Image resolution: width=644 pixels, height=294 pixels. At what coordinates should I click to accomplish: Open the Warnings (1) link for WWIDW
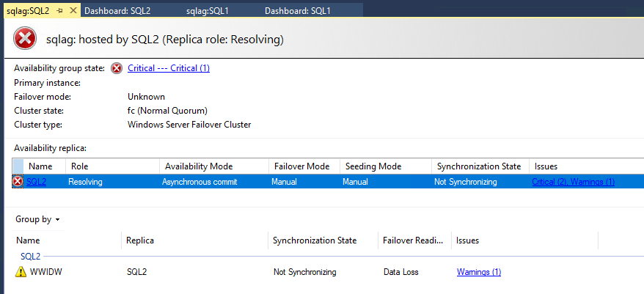[x=478, y=272]
